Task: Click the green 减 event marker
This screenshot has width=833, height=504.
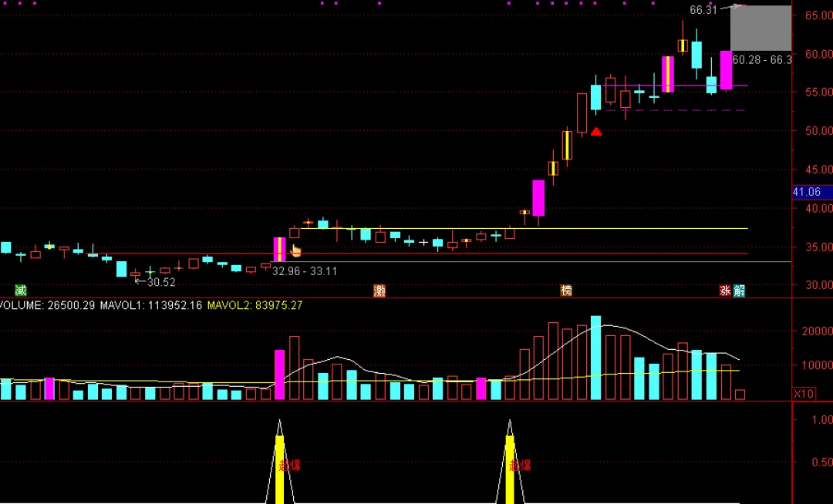Action: tap(20, 291)
